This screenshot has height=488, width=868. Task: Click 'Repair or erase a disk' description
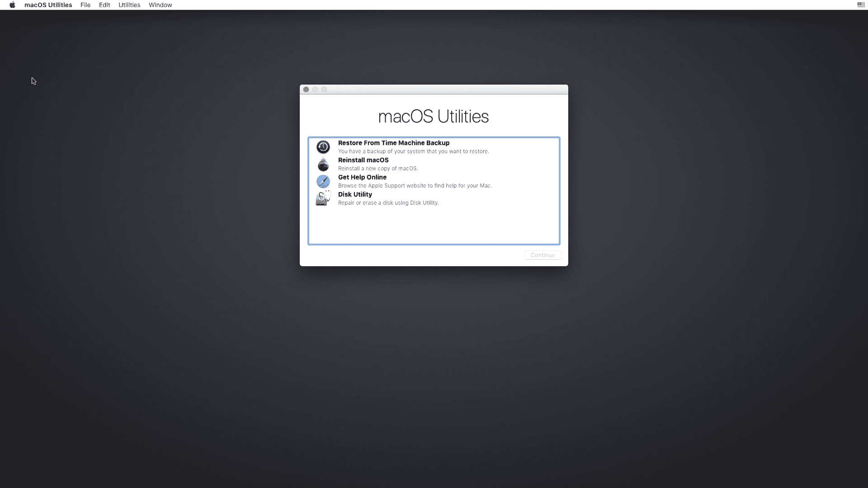point(388,203)
